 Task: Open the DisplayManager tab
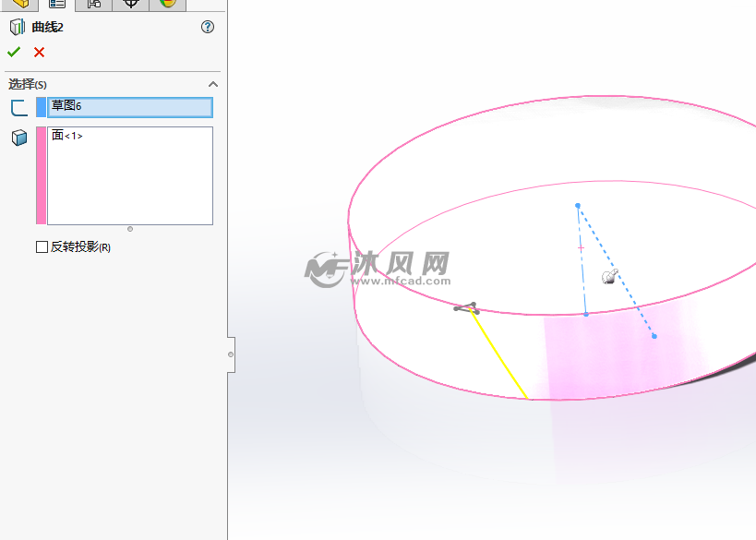click(x=167, y=4)
